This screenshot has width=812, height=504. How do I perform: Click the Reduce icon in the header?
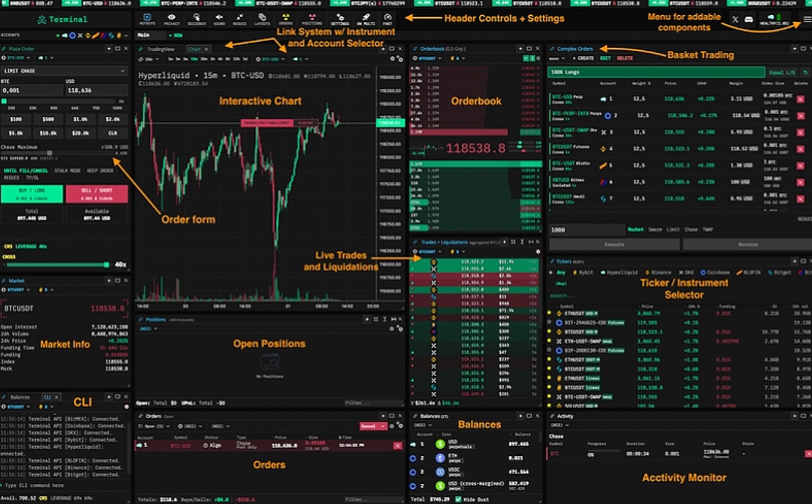click(x=240, y=19)
